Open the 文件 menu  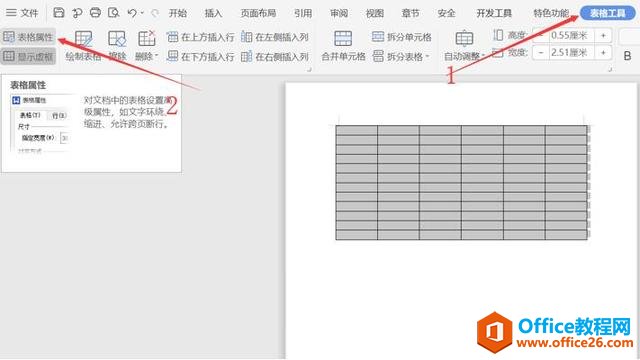(x=22, y=13)
